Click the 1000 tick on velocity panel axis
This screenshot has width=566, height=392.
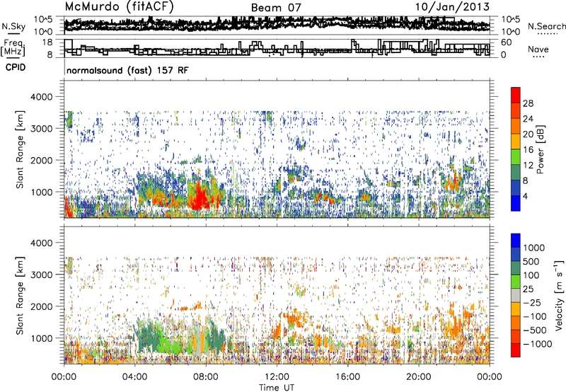(42, 338)
